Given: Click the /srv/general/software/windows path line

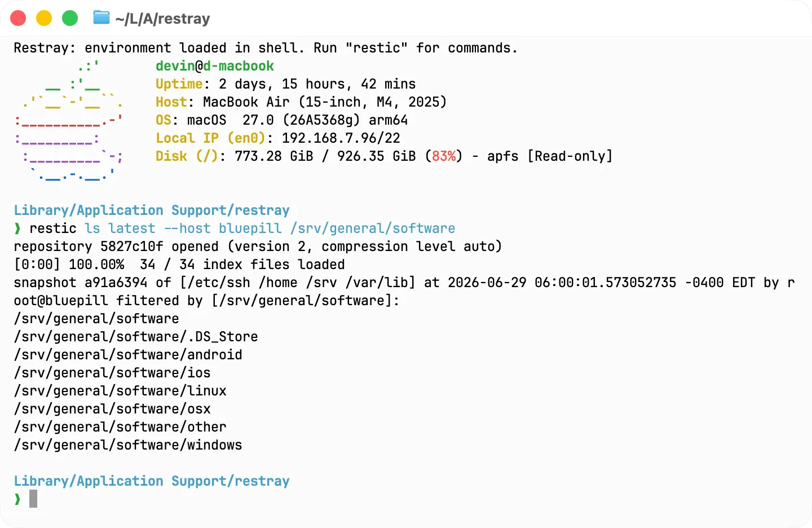Looking at the screenshot, I should (x=128, y=445).
